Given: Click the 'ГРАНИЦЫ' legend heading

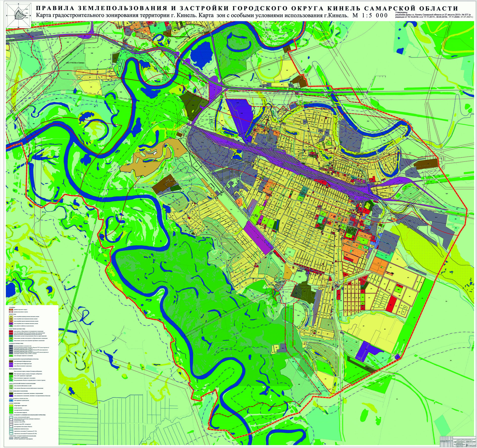Looking at the screenshot, I should click(x=12, y=307).
